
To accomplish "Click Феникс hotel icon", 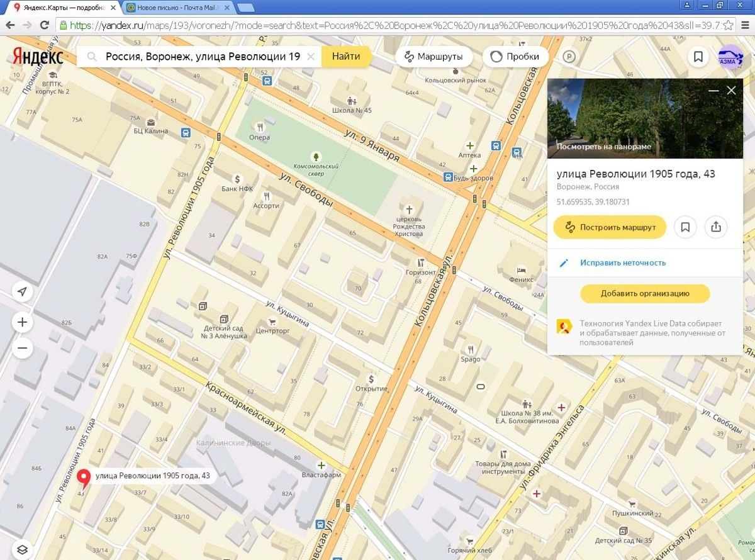I will tap(521, 269).
